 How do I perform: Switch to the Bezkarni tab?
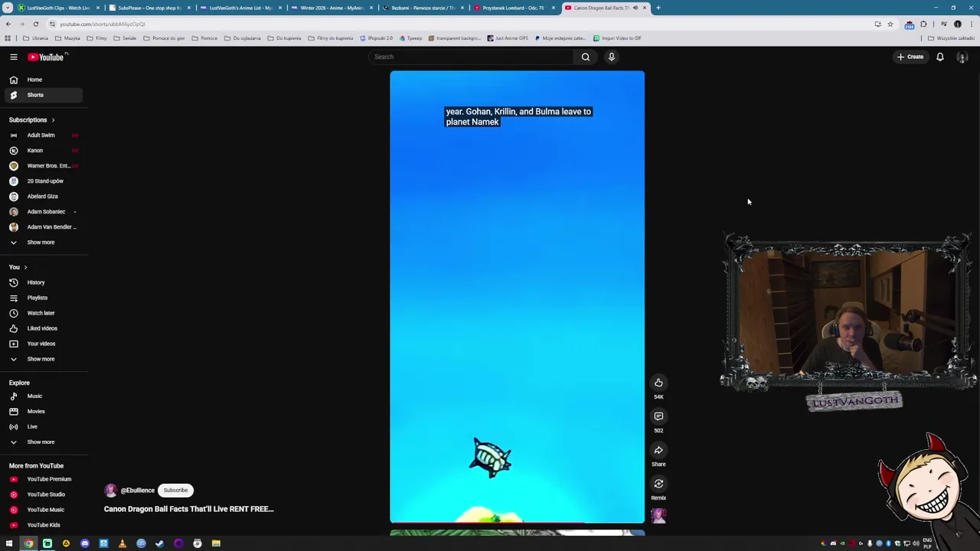point(423,8)
